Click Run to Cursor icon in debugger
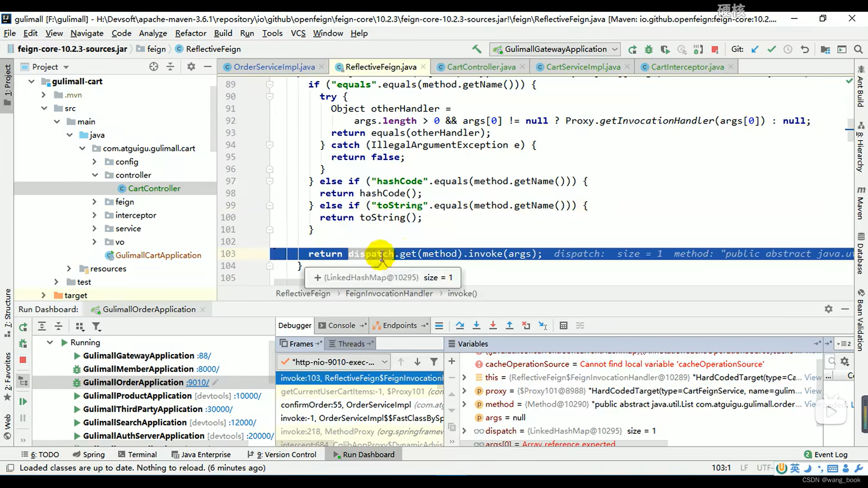The width and height of the screenshot is (868, 488). (x=543, y=325)
